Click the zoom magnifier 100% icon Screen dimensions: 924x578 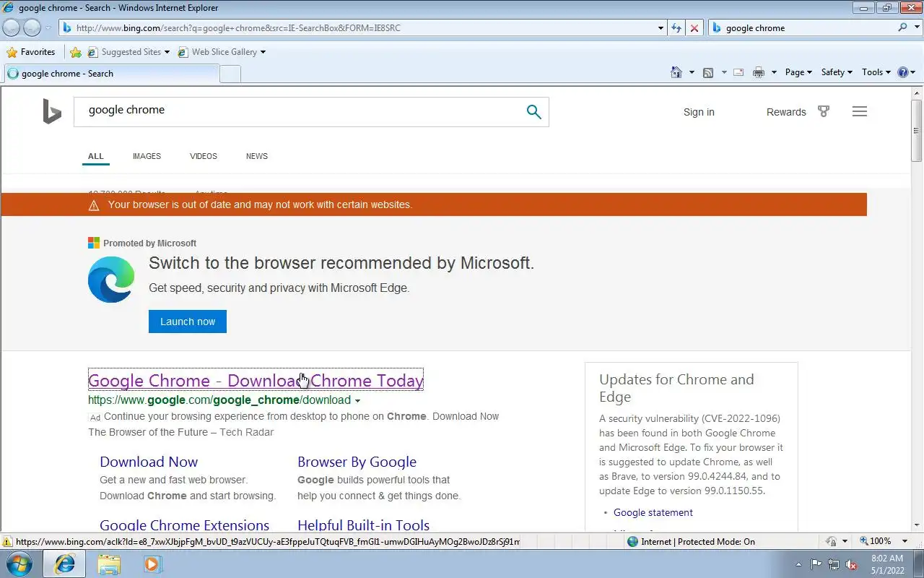(864, 541)
